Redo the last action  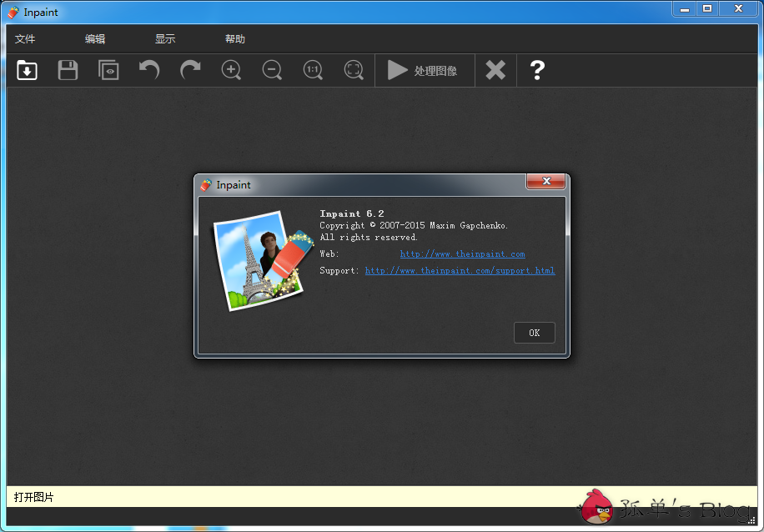click(190, 70)
